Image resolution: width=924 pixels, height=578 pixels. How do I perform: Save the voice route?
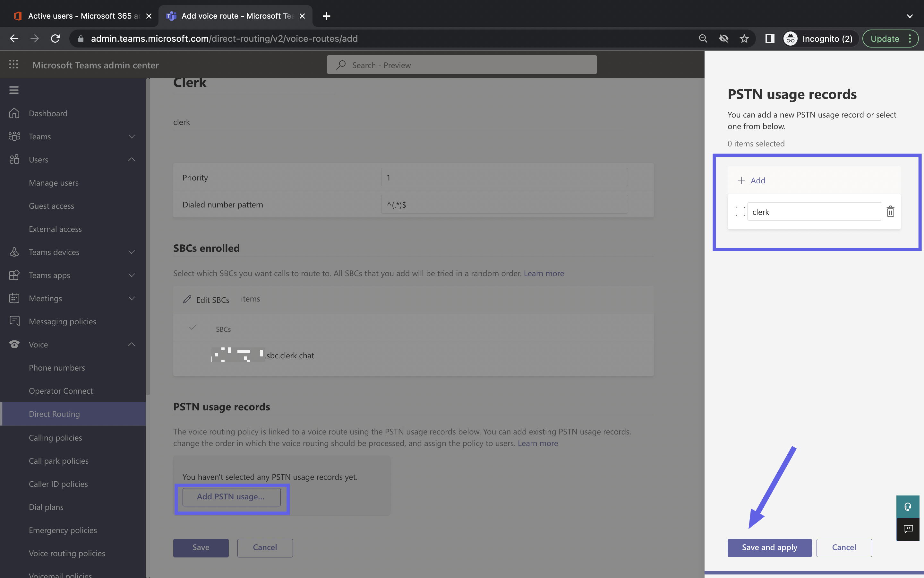tap(201, 547)
